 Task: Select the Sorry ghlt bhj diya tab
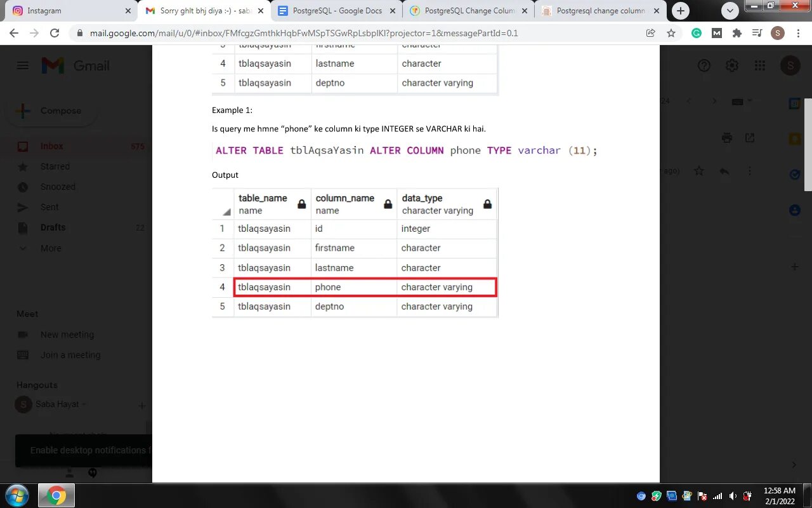(x=203, y=11)
